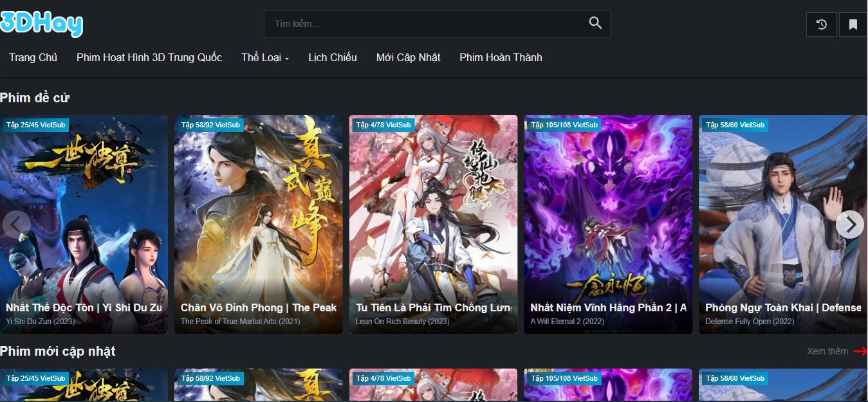Click the 3DHay site logo
868x402 pixels.
[x=42, y=24]
